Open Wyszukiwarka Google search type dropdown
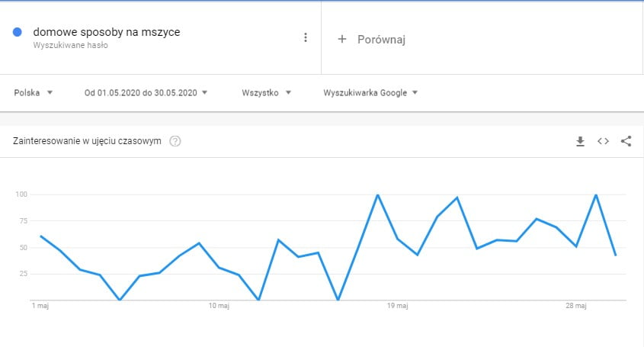 pyautogui.click(x=370, y=93)
